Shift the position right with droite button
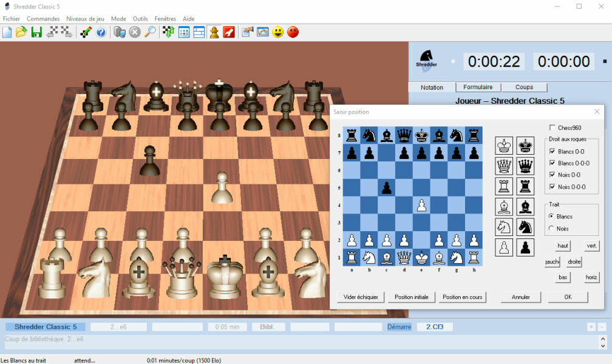The height and width of the screenshot is (364, 612). (574, 261)
